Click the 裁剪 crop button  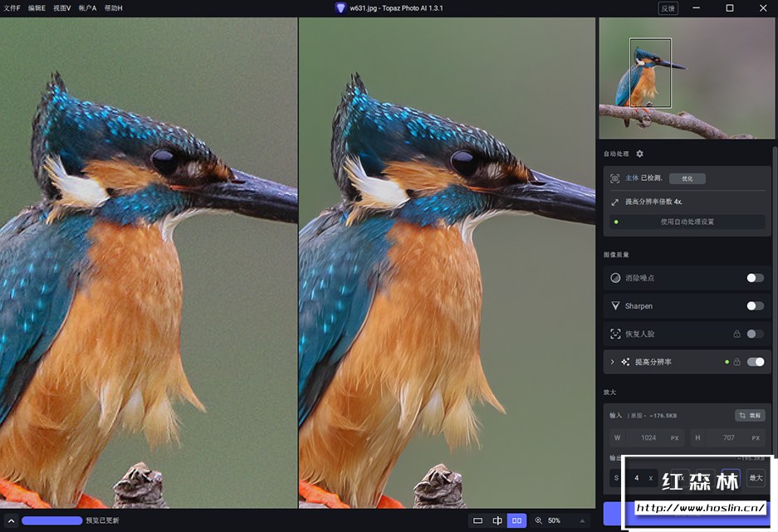pos(750,416)
